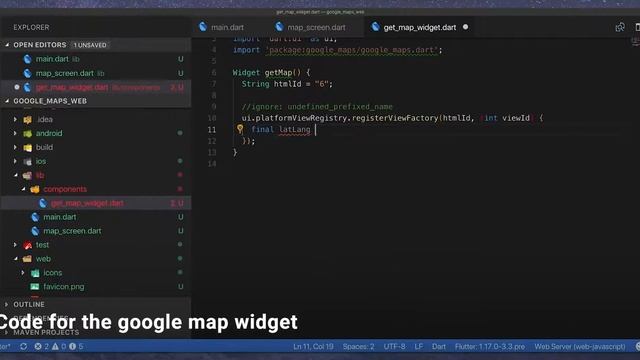Click the .idea folder icon
640x360 pixels.
pyautogui.click(x=27, y=120)
